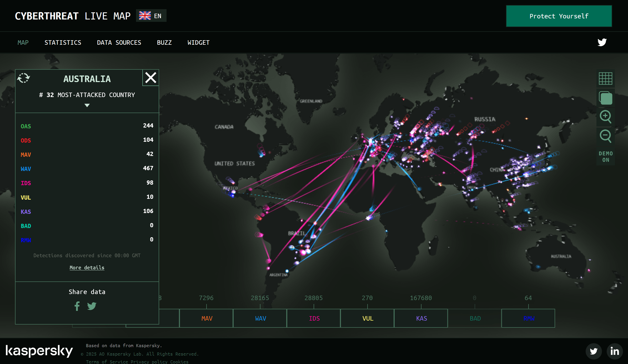628x364 pixels.
Task: Select the IDS row showing 98
Action: click(87, 183)
